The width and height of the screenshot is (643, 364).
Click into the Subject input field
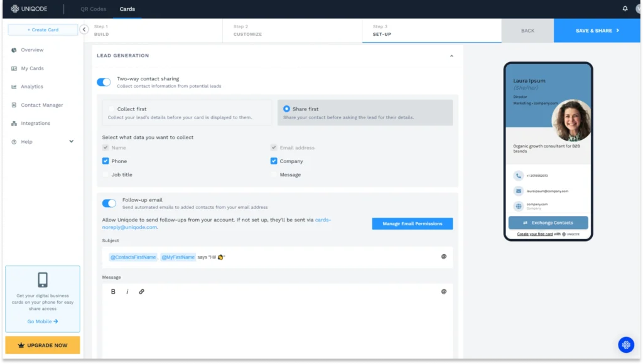277,257
